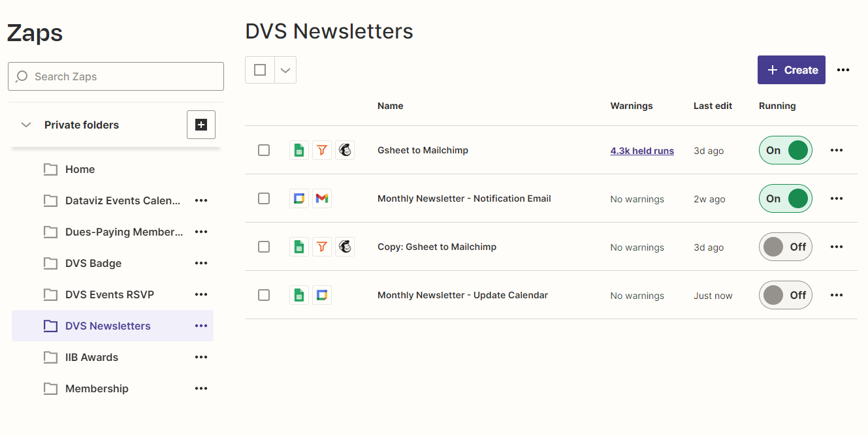
Task: Turn off the Gsheet to Mailchimp zap
Action: coord(786,150)
